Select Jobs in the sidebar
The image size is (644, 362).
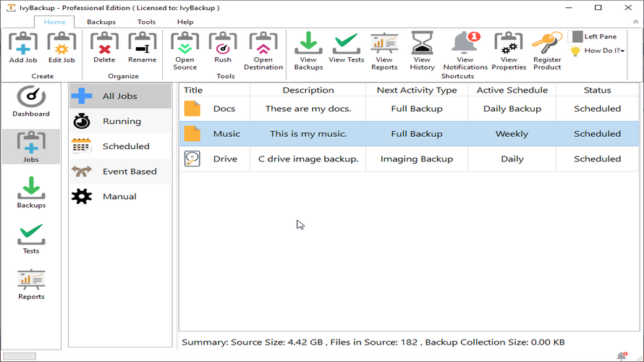point(31,147)
